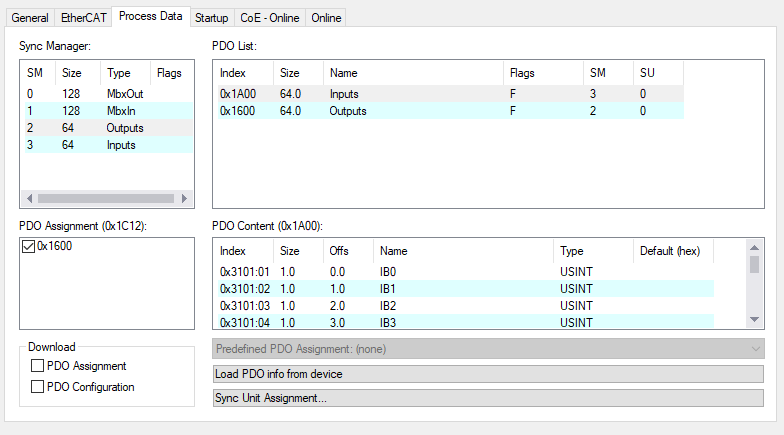Click PDO Content Type column header
The image size is (784, 435).
point(594,251)
